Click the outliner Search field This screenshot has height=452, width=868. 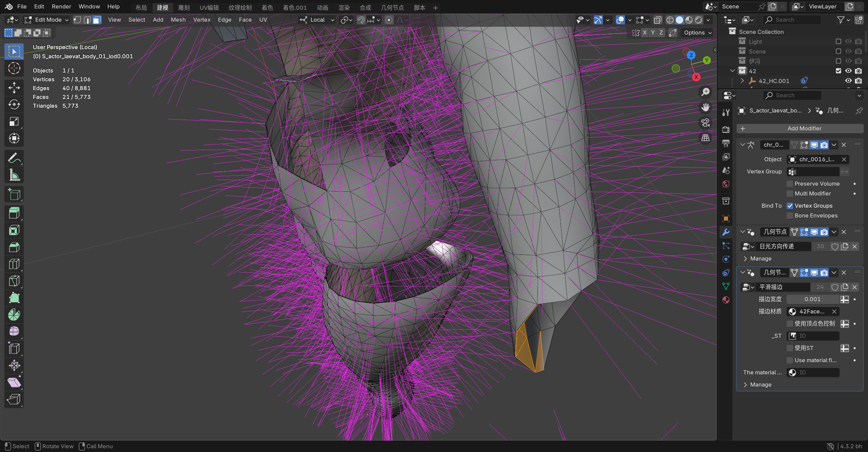[792, 20]
